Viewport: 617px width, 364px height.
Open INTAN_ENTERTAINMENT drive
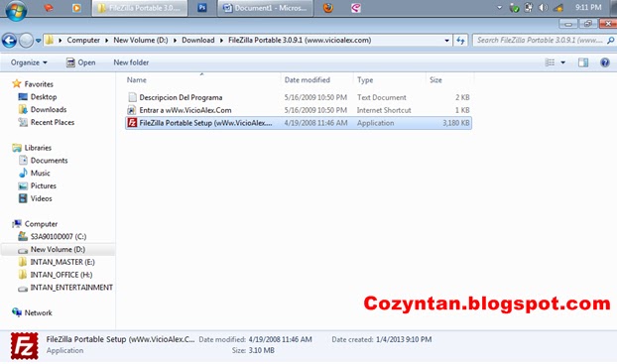71,288
